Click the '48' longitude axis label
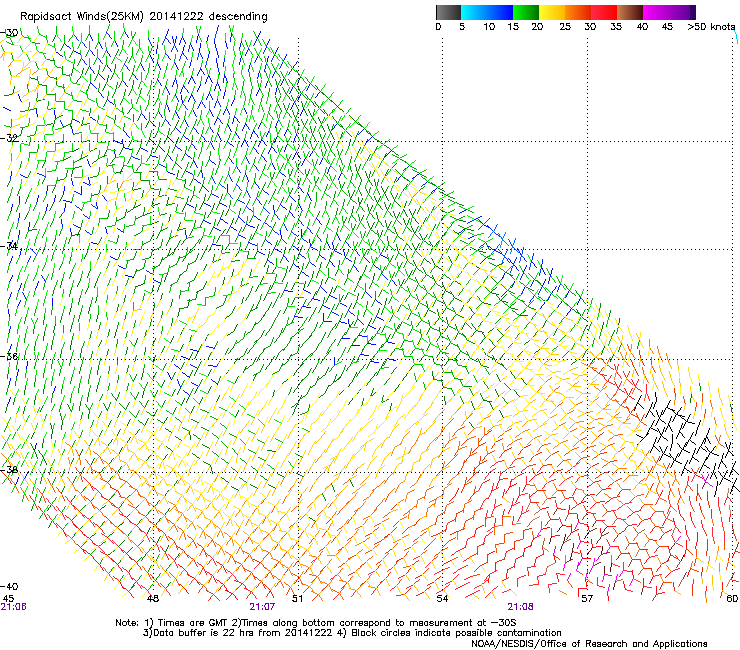740x650 pixels. pos(153,599)
